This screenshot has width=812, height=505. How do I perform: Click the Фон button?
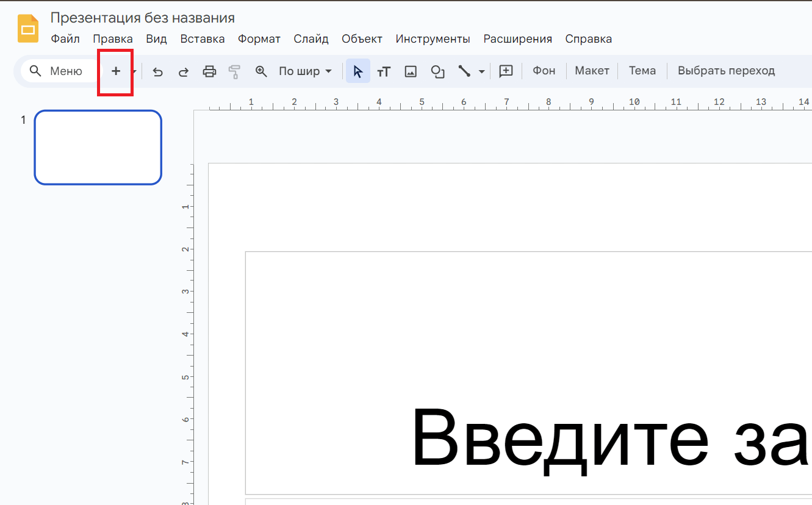tap(543, 71)
